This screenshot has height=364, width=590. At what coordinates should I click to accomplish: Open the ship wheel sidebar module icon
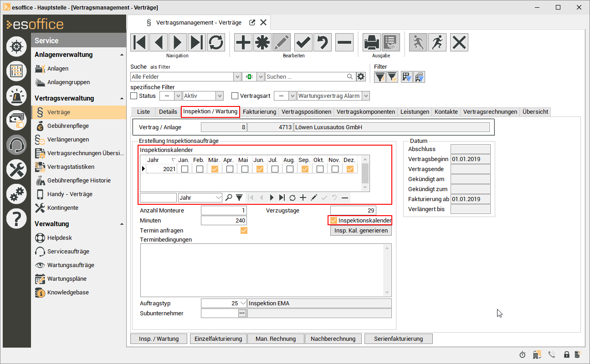[x=16, y=46]
